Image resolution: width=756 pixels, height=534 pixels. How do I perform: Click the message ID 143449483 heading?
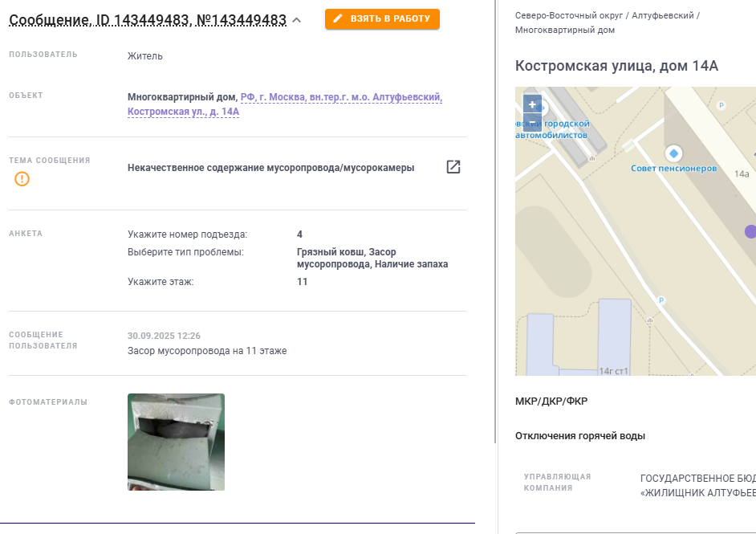coord(148,20)
